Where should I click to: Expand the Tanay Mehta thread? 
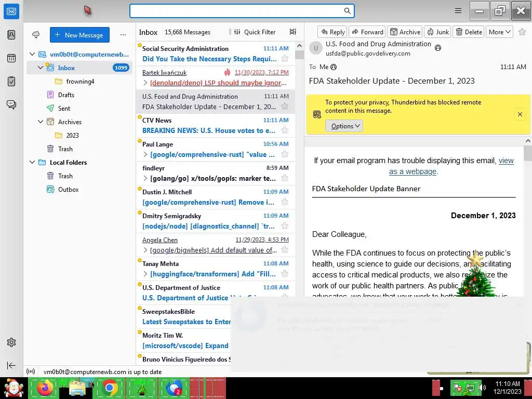(145, 274)
